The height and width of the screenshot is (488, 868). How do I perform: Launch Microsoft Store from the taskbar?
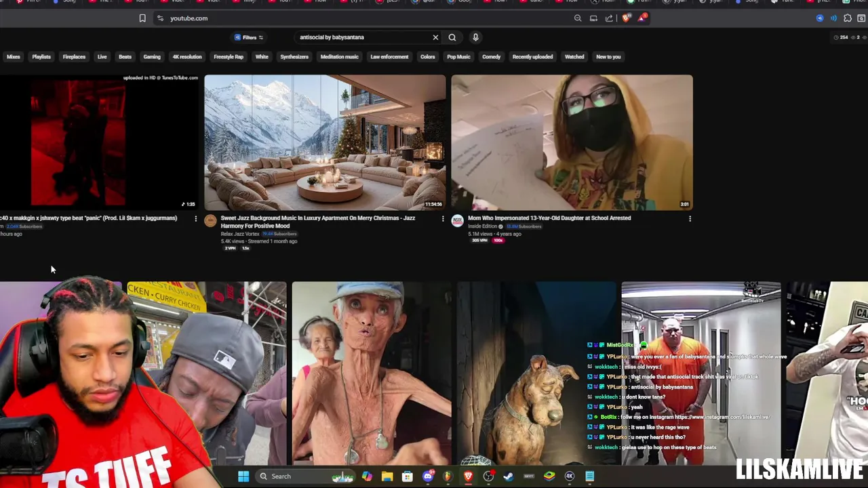click(x=408, y=476)
